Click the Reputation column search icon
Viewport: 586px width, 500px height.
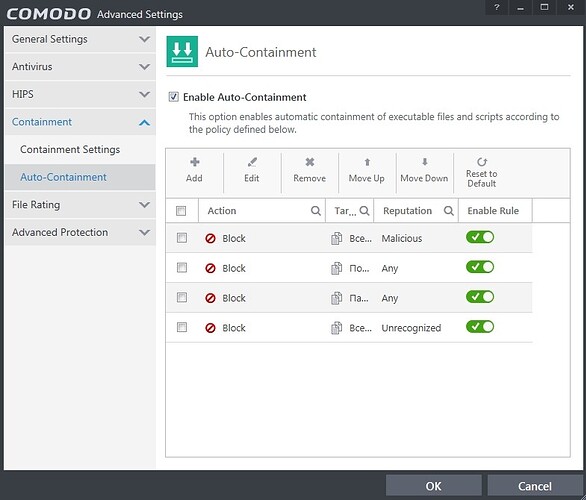(x=449, y=211)
